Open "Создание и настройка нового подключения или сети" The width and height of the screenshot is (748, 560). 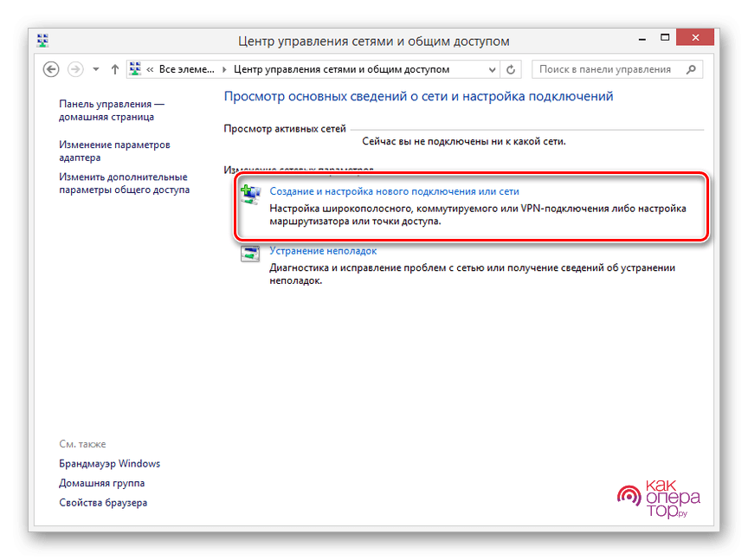[x=394, y=190]
